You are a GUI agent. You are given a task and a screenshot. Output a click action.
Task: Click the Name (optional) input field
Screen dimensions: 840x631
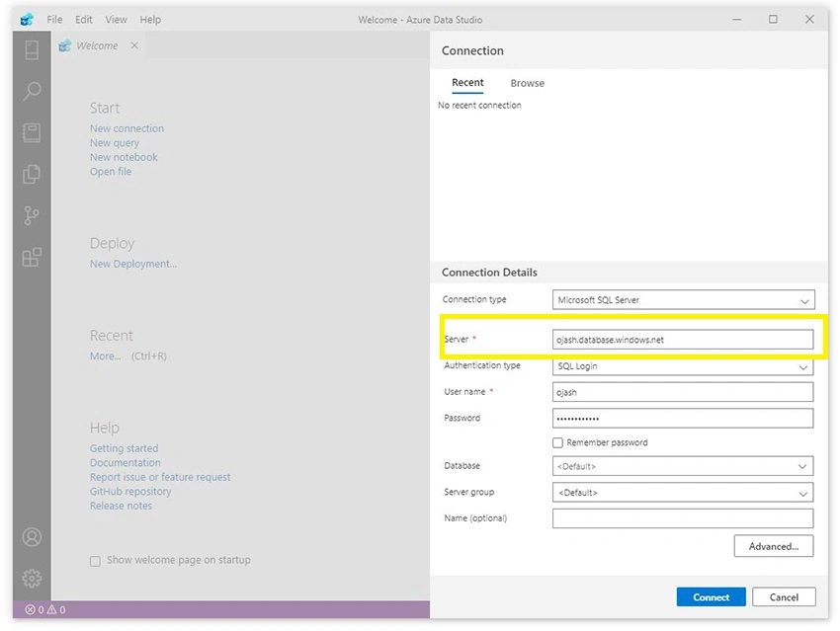pos(683,518)
